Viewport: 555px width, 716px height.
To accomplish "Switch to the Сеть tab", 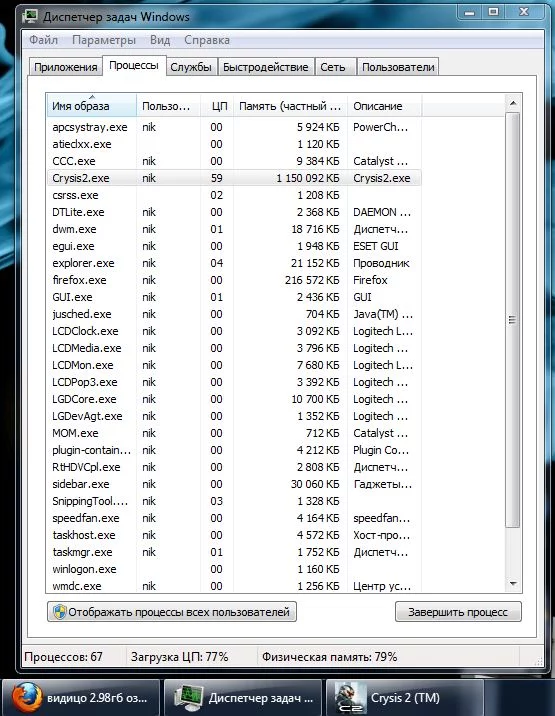I will (x=333, y=67).
